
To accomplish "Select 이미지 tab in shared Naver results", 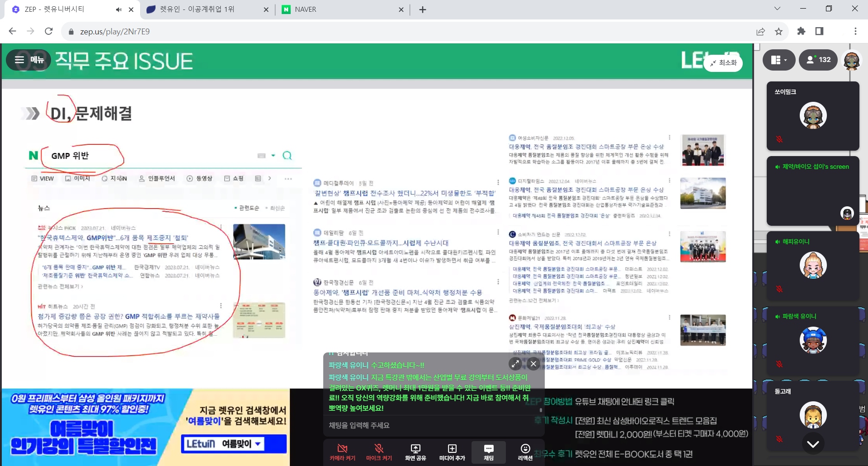I will 78,179.
